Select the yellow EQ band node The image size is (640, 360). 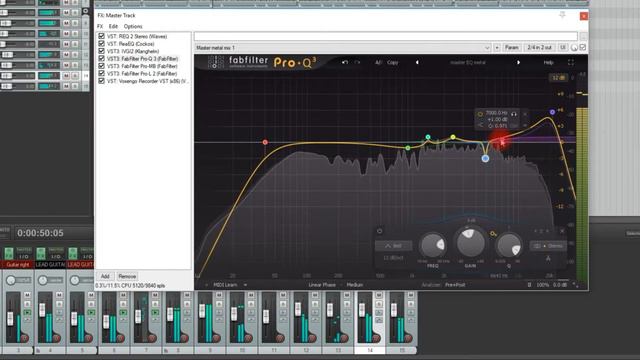[x=453, y=137]
